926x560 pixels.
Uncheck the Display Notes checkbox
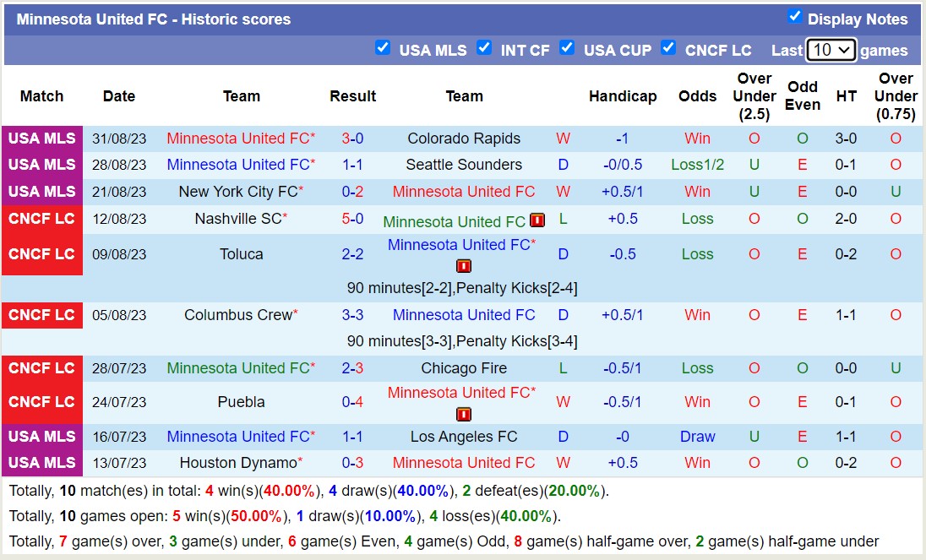point(794,17)
